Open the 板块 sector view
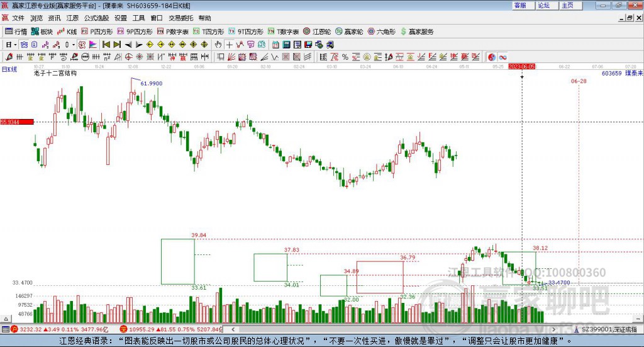The image size is (644, 347). [x=42, y=31]
